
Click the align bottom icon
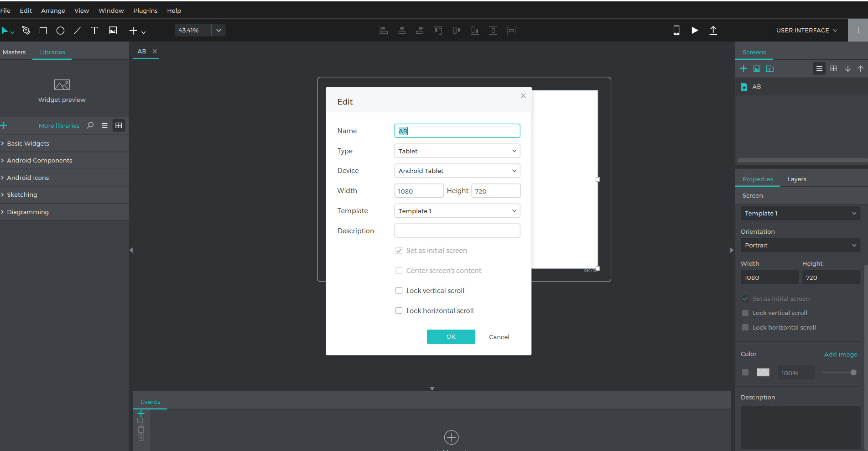(475, 31)
